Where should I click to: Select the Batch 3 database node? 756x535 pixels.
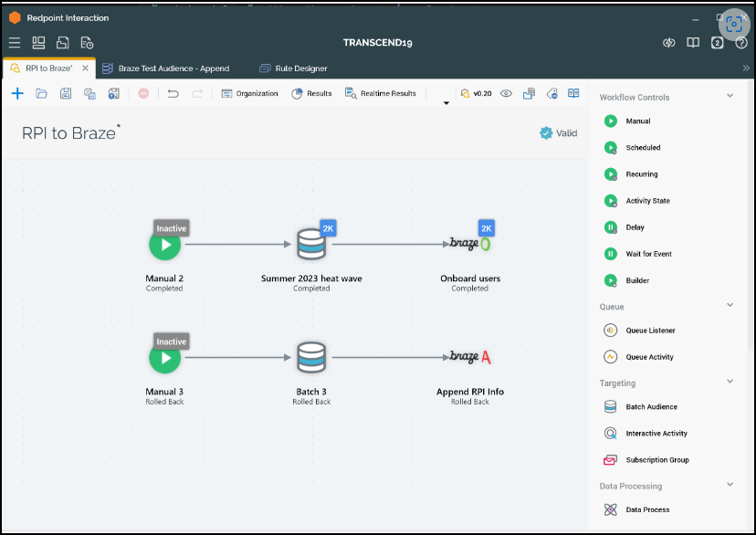[x=311, y=357]
